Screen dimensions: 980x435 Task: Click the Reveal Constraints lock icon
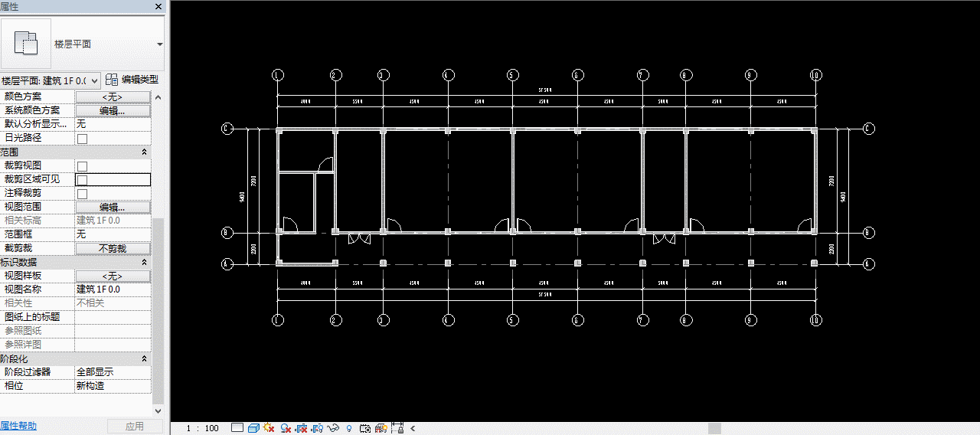[397, 428]
